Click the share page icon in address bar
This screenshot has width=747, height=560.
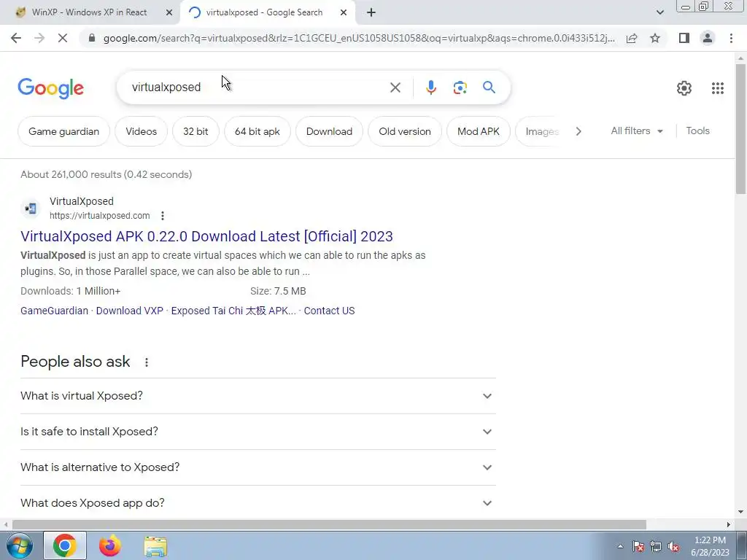click(632, 38)
